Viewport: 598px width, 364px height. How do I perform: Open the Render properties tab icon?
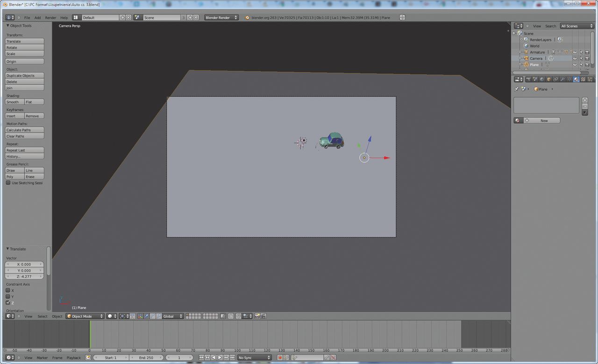(528, 79)
